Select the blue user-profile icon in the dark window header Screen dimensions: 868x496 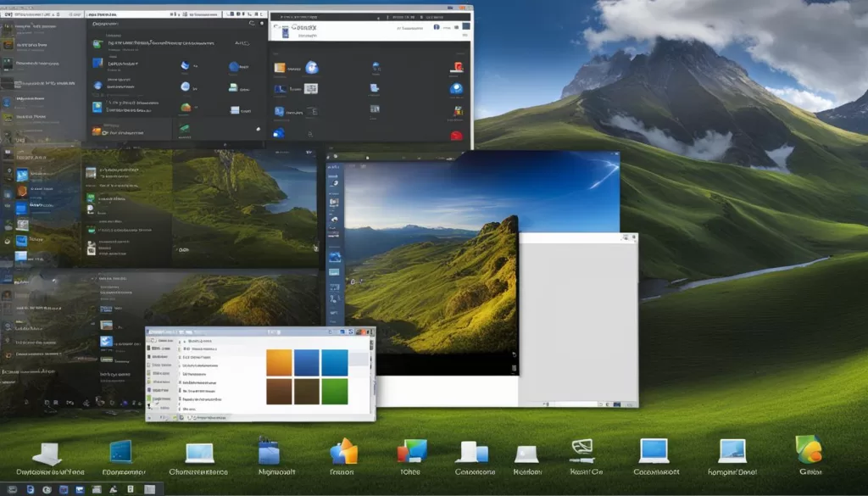(437, 27)
